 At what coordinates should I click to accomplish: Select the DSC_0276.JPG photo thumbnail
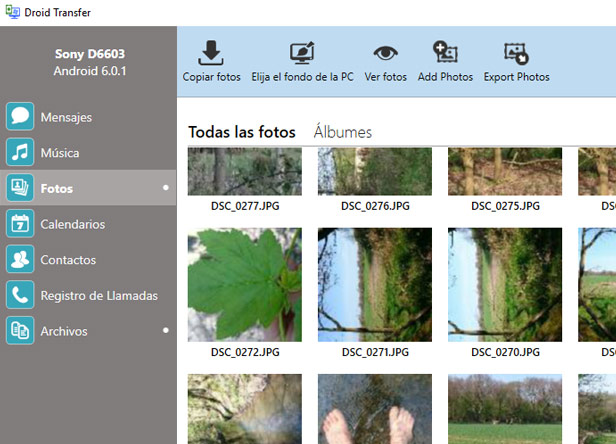click(375, 171)
